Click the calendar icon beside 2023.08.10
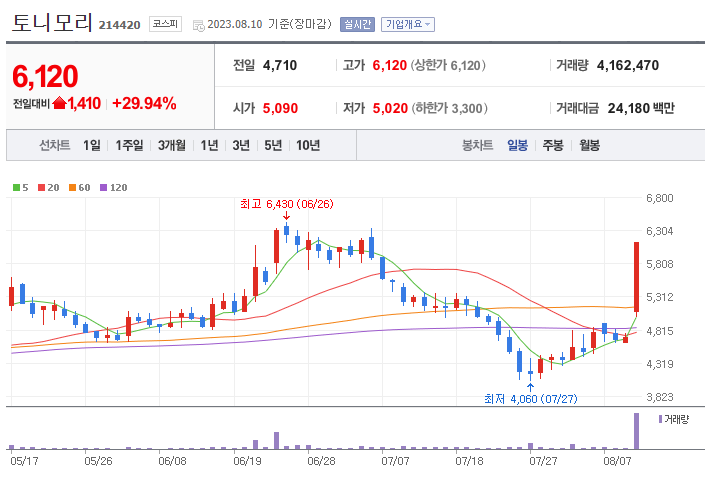This screenshot has width=705, height=488. click(x=198, y=25)
